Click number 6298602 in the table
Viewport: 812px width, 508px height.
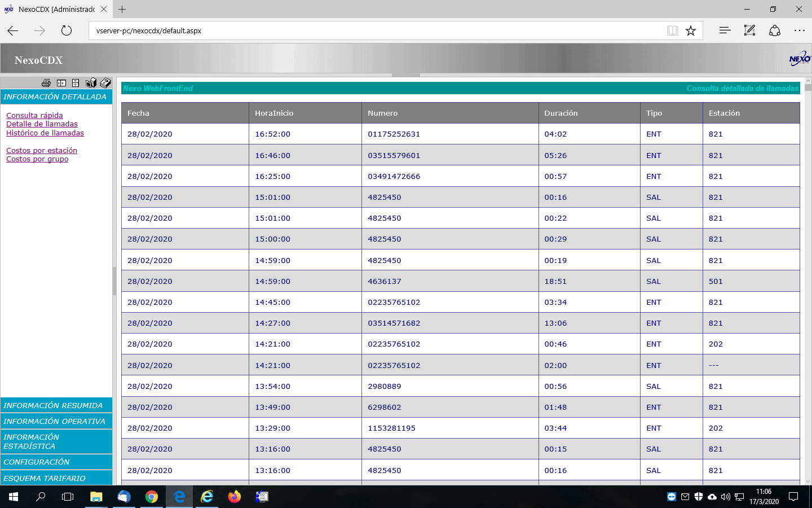pos(385,407)
